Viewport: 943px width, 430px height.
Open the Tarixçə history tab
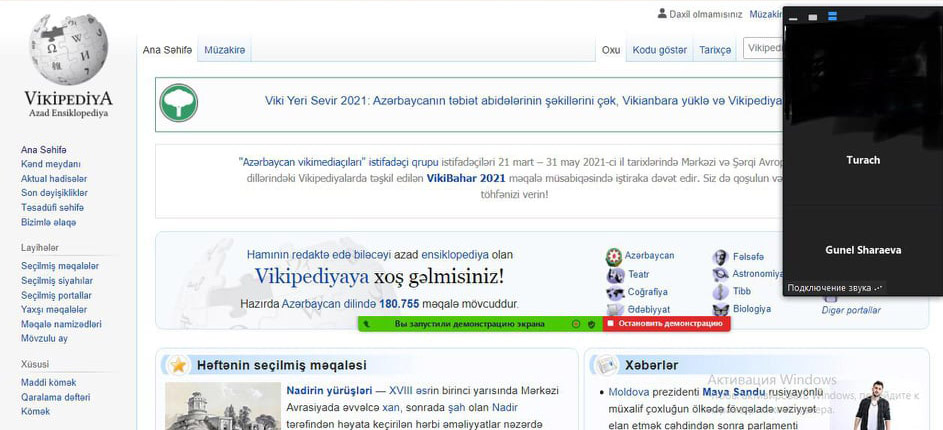[715, 51]
